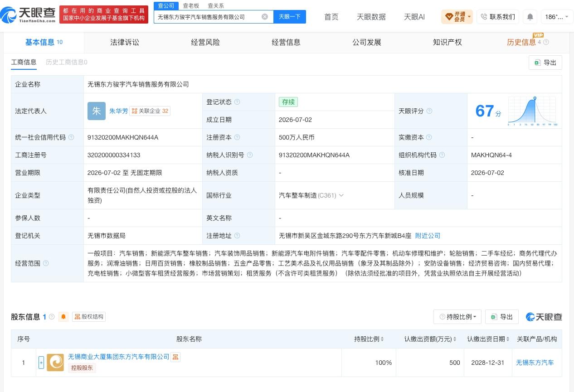
Task: Click the help icon next to 登记状态
Action: (237, 102)
